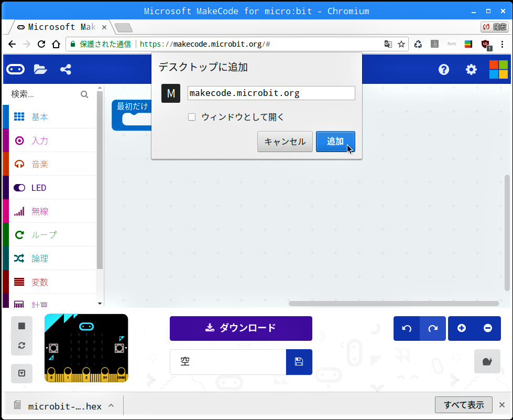Click the toolbox scroll up arrow
Viewport: 513px width, 420px height.
[100, 88]
